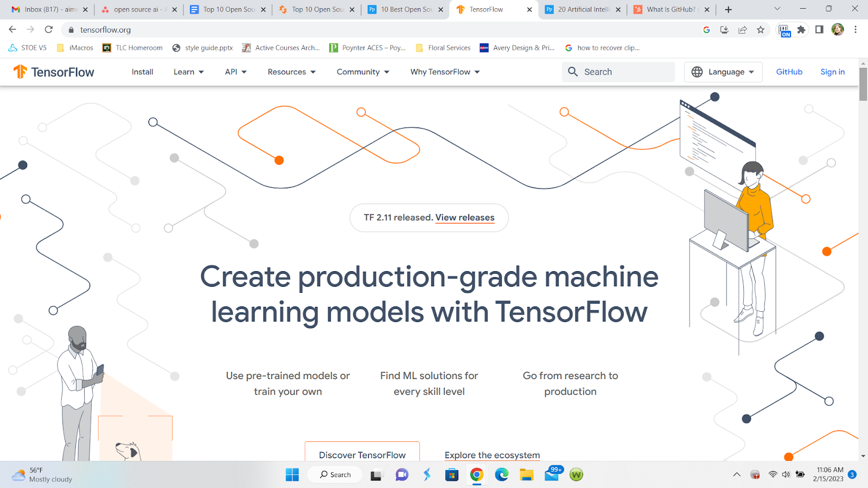This screenshot has width=868, height=488.
Task: Click the TensorFlow logo
Action: (54, 72)
